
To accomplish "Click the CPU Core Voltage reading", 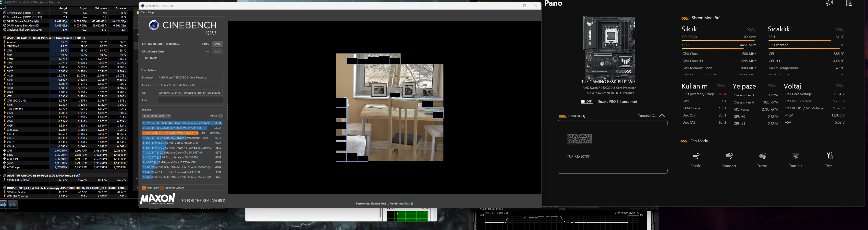I will [814, 94].
